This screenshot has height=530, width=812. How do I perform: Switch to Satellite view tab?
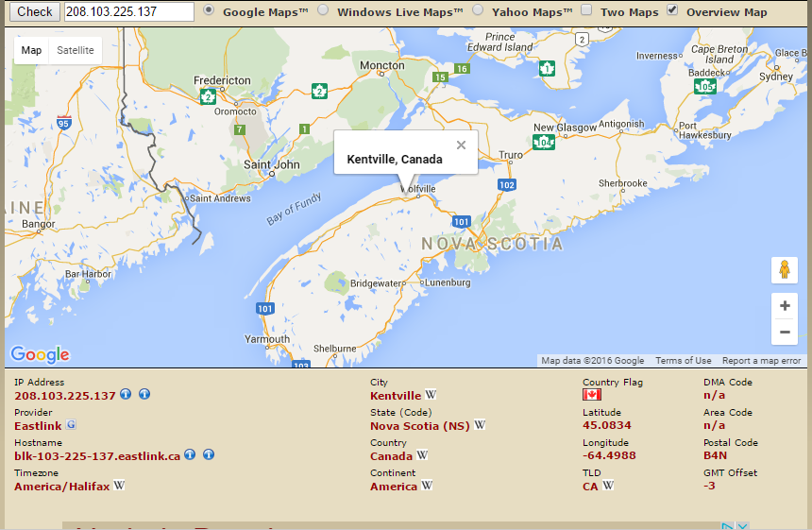[76, 50]
